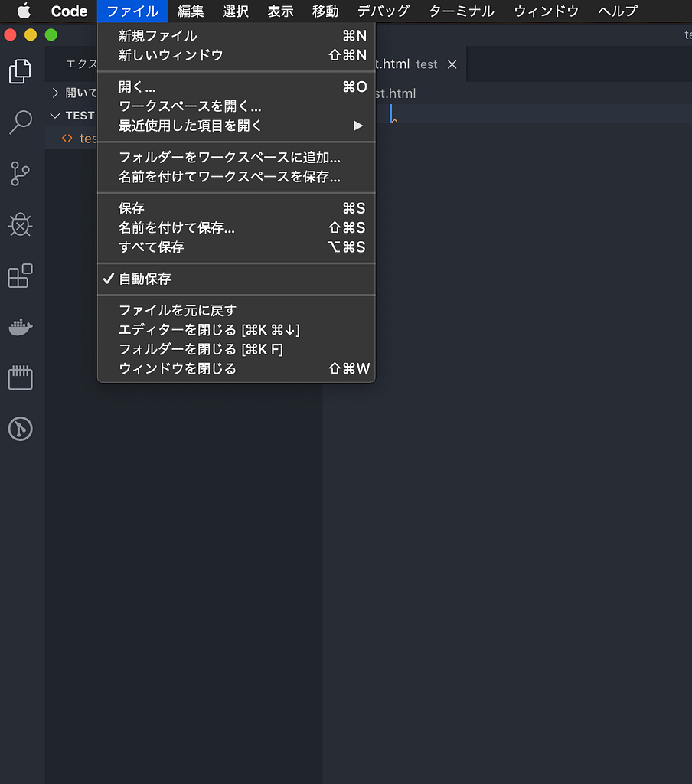Click the st.html breadcrumb path
The height and width of the screenshot is (784, 692).
click(x=395, y=93)
